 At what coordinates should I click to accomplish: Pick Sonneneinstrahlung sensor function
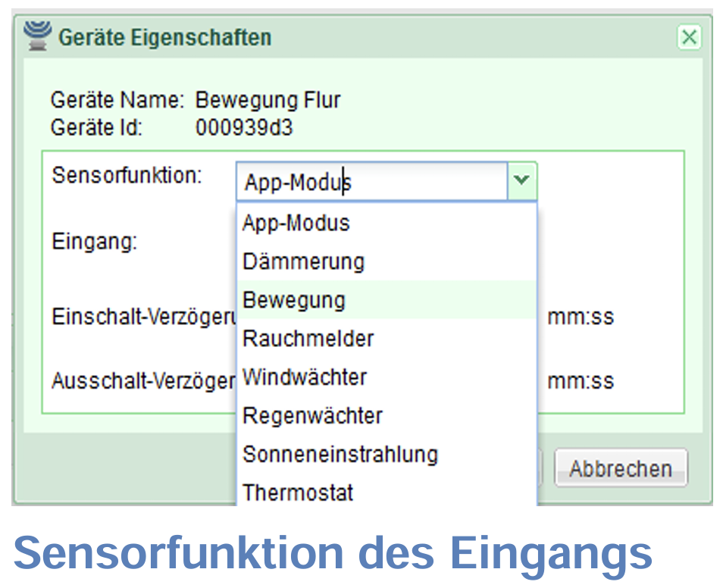(340, 455)
